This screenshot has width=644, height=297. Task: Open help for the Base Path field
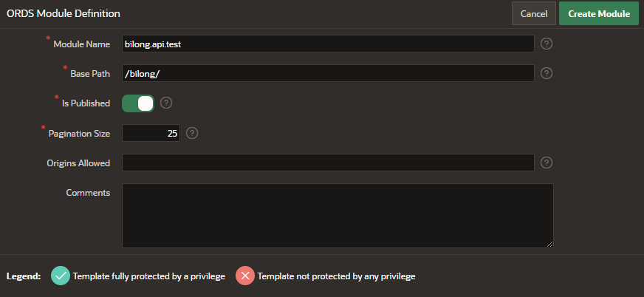point(547,73)
